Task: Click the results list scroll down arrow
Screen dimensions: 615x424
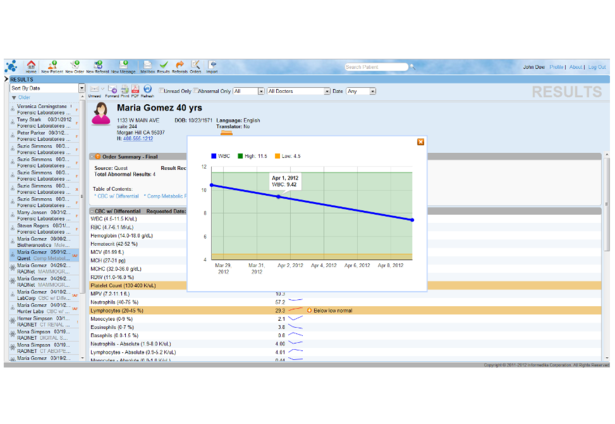Action: 82,358
